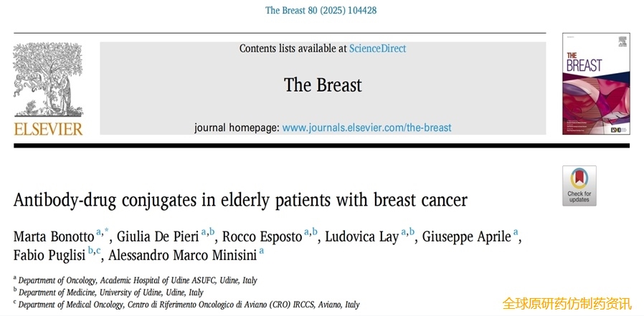Click the Check for updates badge
The height and width of the screenshot is (316, 644).
click(579, 186)
